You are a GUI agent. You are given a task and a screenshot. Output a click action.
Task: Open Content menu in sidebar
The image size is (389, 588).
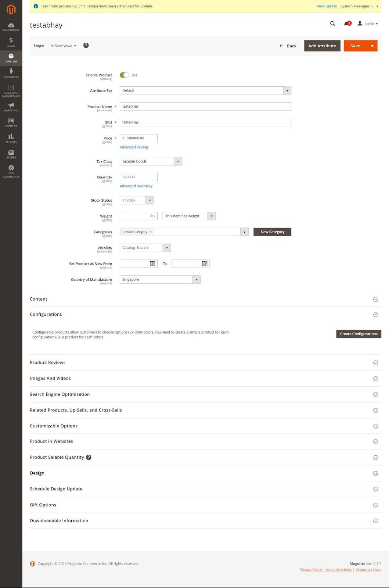tap(11, 122)
